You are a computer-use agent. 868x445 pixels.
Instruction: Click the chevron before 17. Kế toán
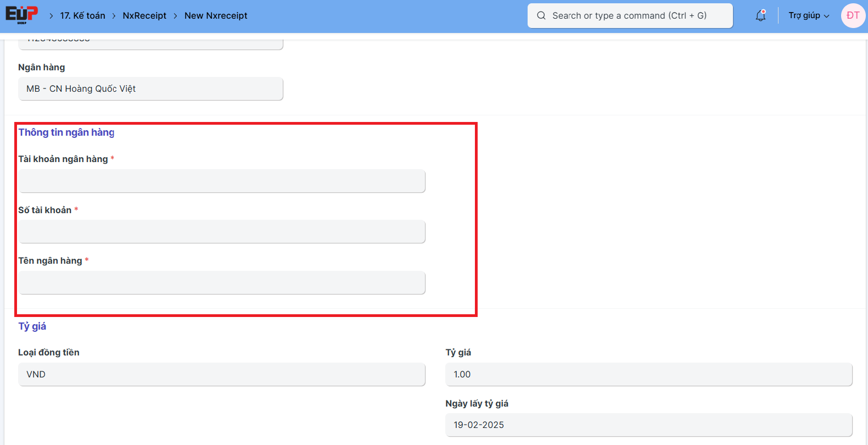pyautogui.click(x=51, y=16)
